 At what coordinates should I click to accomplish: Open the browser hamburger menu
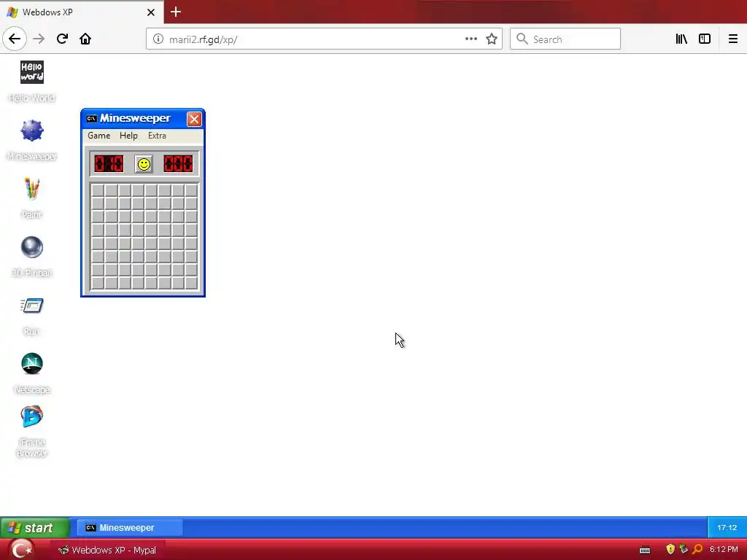pos(733,39)
